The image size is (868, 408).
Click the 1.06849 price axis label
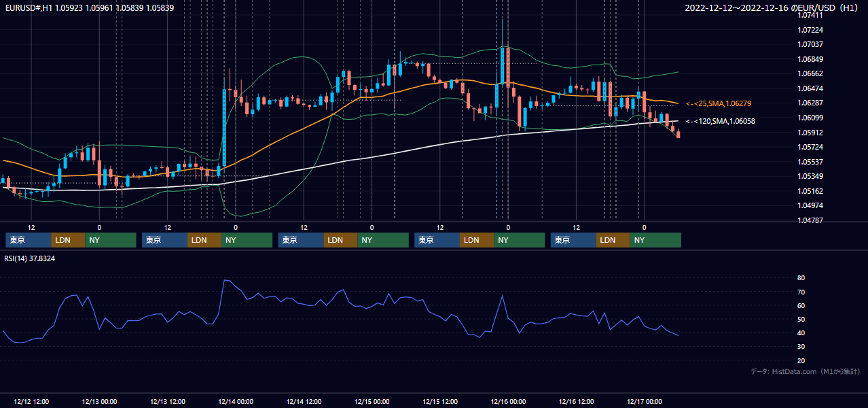pos(810,59)
